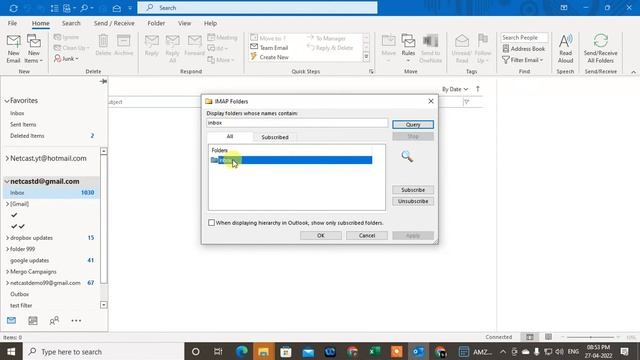The image size is (640, 360).
Task: Open Microsoft Edge from taskbar
Action: coord(242,351)
